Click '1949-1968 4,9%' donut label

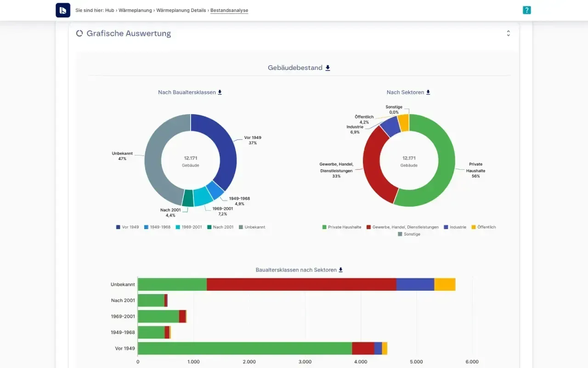pyautogui.click(x=239, y=201)
